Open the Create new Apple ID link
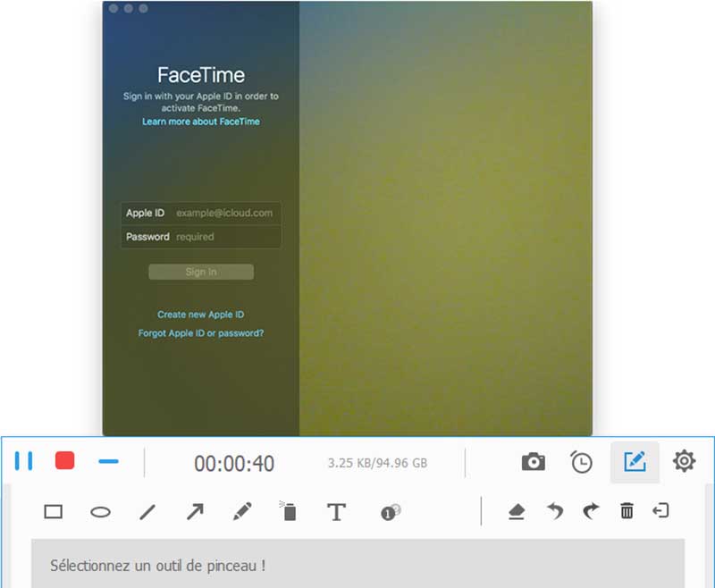 coord(200,315)
